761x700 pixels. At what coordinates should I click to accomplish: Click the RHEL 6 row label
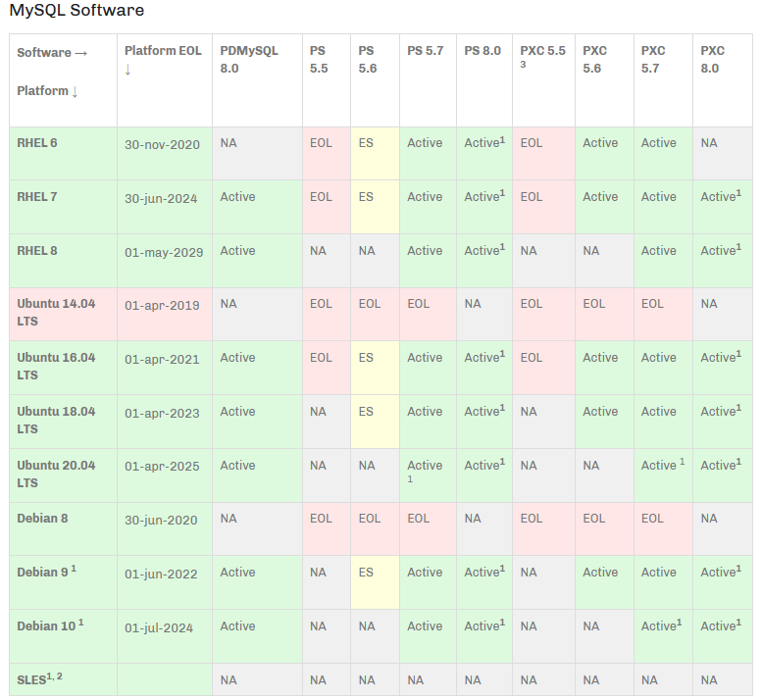pyautogui.click(x=63, y=154)
